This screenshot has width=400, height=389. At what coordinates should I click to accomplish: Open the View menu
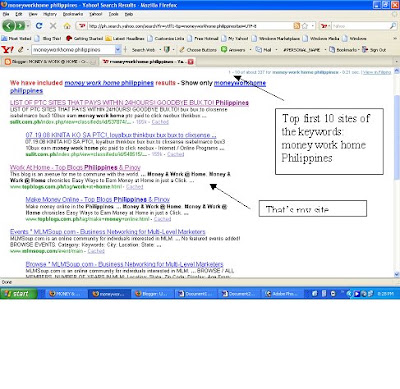pos(33,14)
